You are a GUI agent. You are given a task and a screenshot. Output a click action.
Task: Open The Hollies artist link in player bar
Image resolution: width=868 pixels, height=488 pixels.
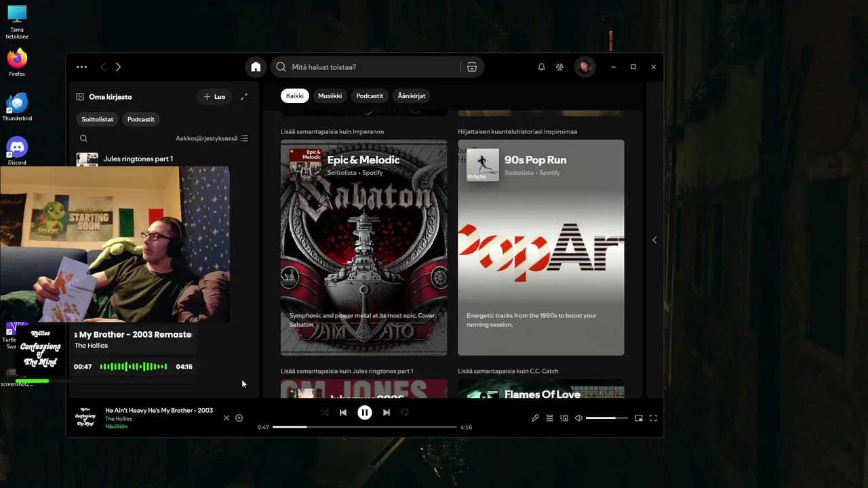point(119,419)
